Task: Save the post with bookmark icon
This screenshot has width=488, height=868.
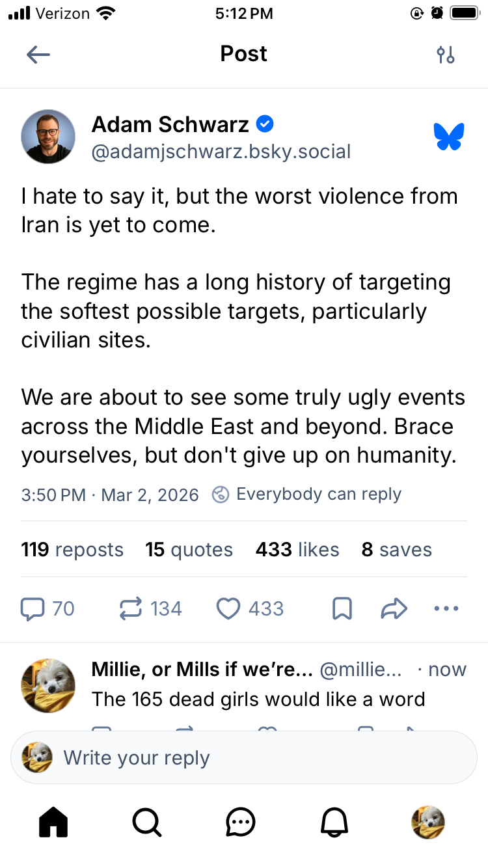Action: click(x=342, y=609)
